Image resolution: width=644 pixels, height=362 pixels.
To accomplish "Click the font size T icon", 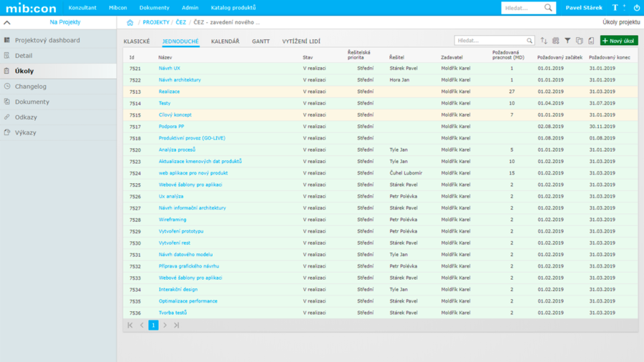I will point(615,8).
